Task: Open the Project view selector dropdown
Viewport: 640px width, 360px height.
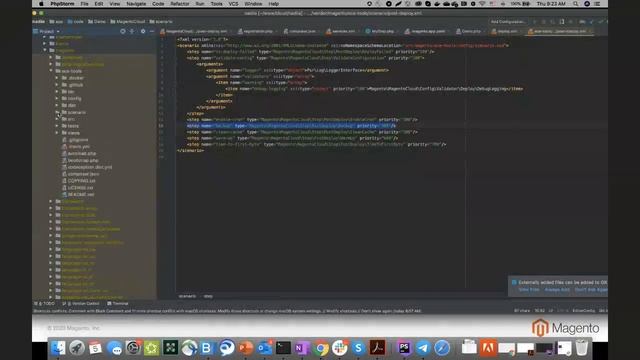Action: 47,31
